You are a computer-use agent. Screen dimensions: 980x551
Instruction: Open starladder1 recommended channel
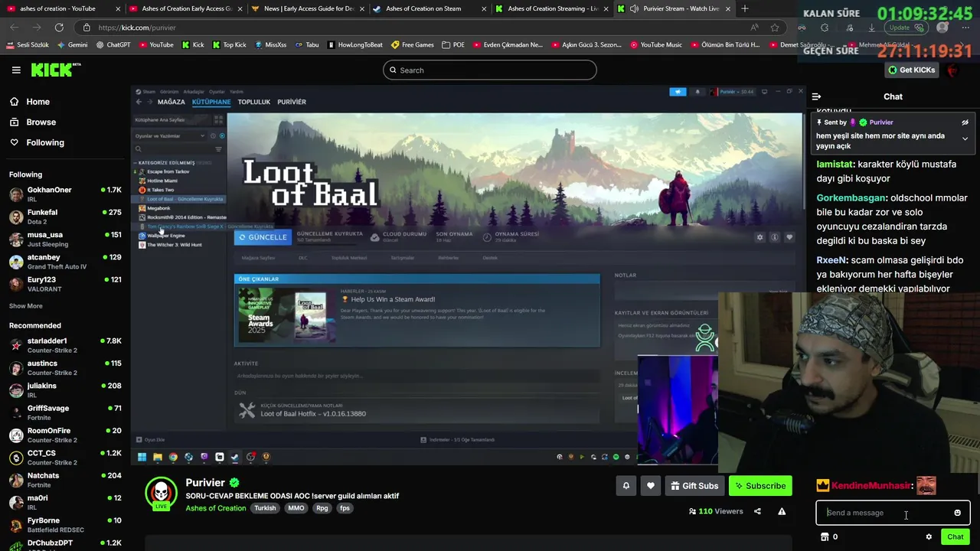point(65,345)
